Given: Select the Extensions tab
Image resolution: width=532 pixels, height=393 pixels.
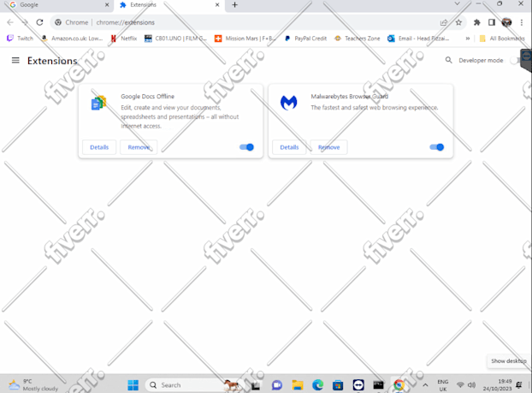Looking at the screenshot, I should [x=169, y=5].
